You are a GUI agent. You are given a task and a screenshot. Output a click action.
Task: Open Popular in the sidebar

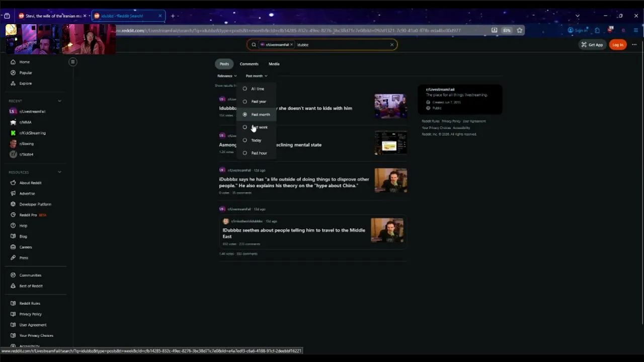[x=25, y=72]
